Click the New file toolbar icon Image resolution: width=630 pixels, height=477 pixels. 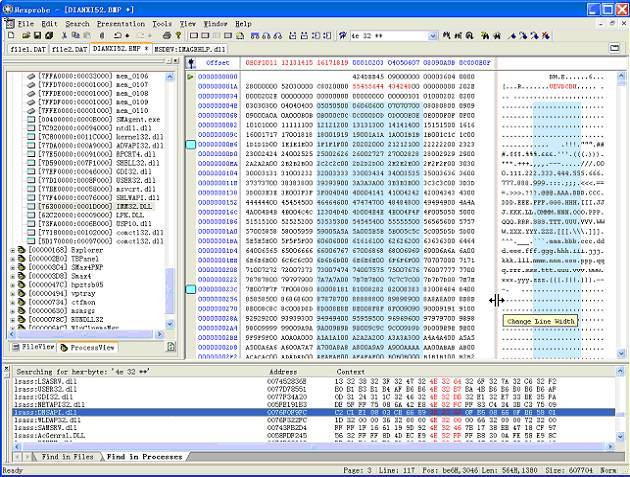click(x=12, y=36)
